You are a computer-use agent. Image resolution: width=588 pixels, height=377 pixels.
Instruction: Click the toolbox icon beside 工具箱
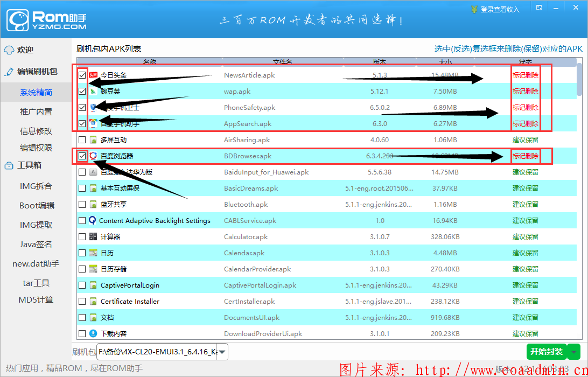(9, 165)
